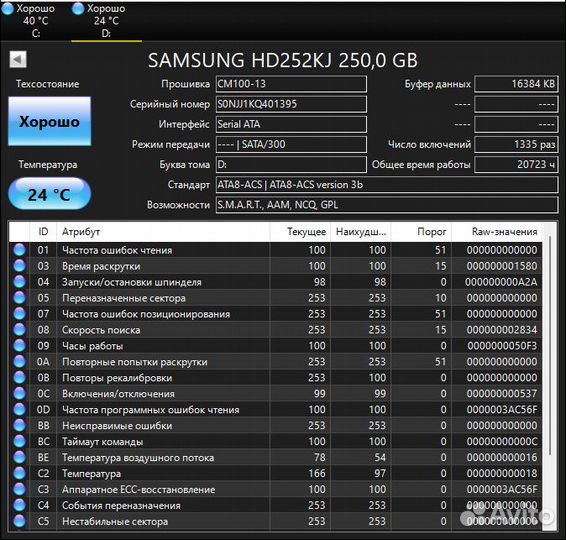Select the Повторы рекалибровки row
The height and width of the screenshot is (540, 566).
(276, 378)
